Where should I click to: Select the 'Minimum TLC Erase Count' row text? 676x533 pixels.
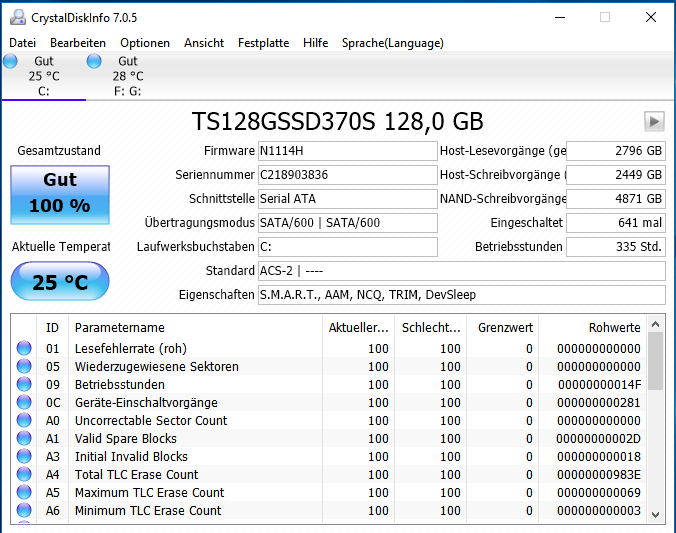click(x=148, y=511)
